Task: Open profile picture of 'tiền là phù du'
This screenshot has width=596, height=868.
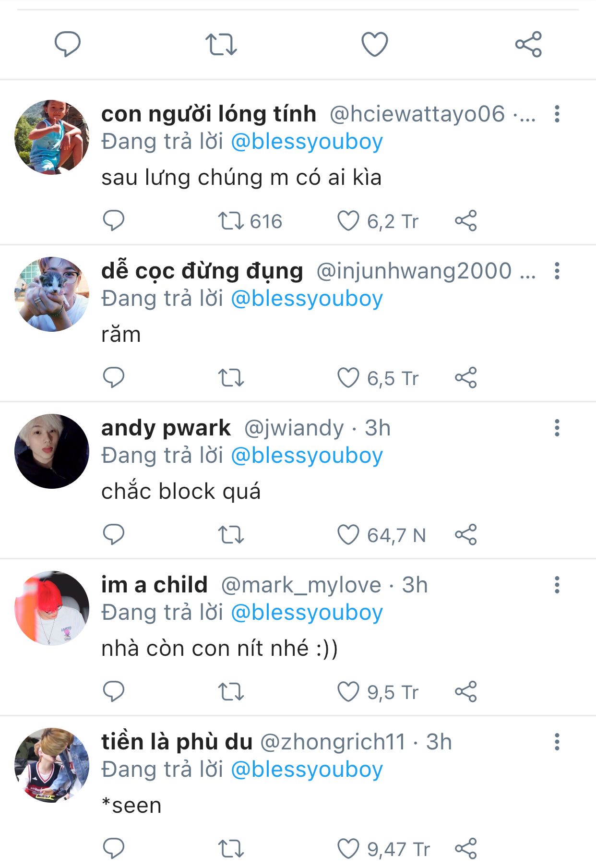Action: pyautogui.click(x=52, y=765)
